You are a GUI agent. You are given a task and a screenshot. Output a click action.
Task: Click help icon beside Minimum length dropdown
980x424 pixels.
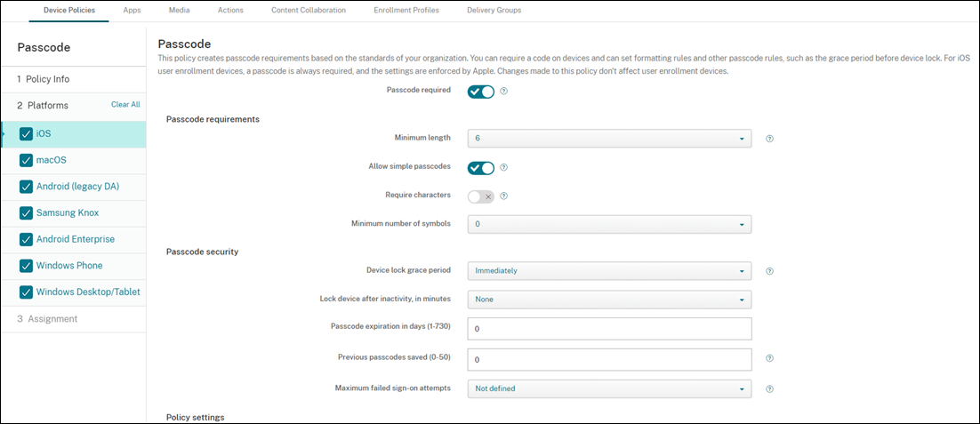coord(769,139)
